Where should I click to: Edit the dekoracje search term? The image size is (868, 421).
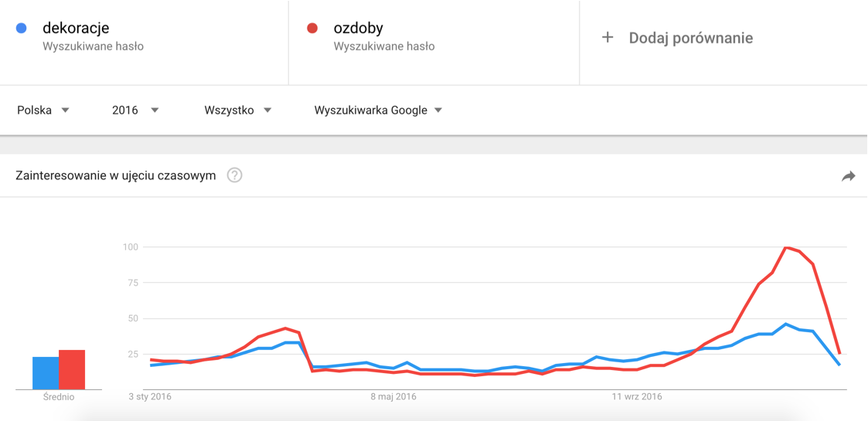pos(76,29)
